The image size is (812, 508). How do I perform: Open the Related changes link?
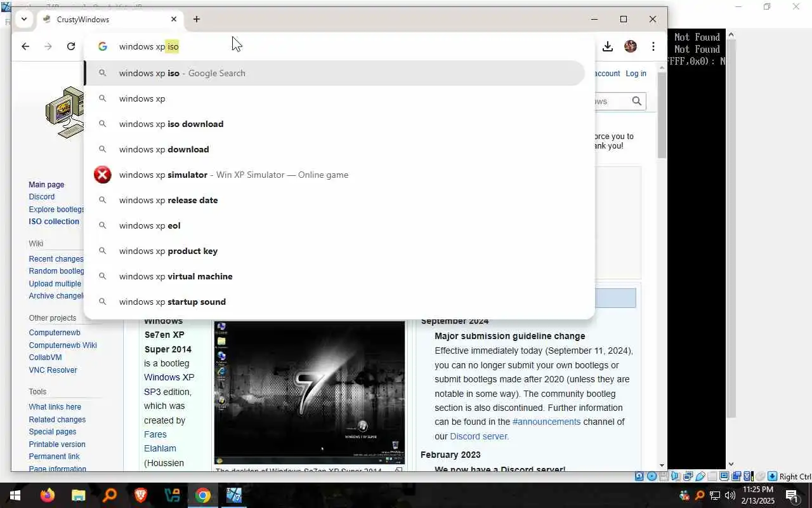[x=57, y=420]
